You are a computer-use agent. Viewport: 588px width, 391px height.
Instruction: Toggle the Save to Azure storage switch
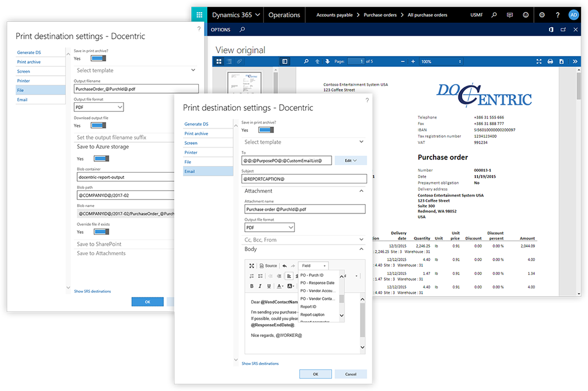pyautogui.click(x=101, y=159)
